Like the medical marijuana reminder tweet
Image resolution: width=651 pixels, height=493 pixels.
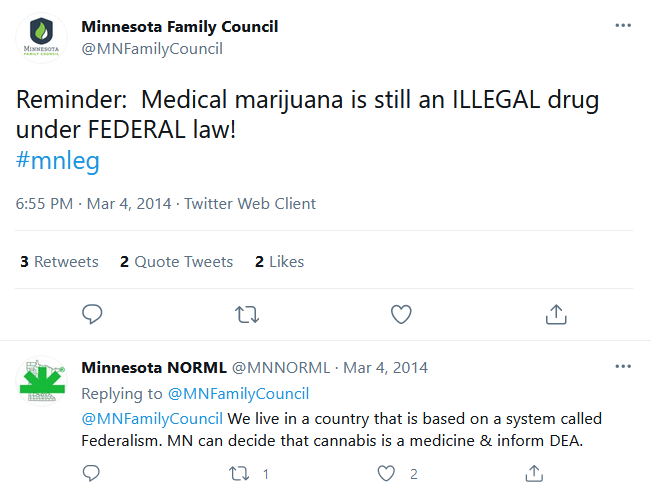401,314
